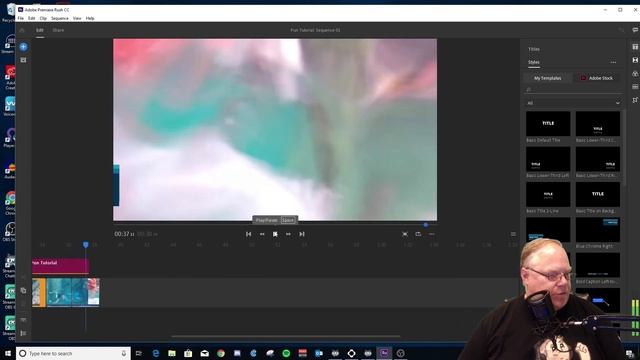Click the blue timeline playhead marker
This screenshot has height=360, width=640.
[x=86, y=244]
